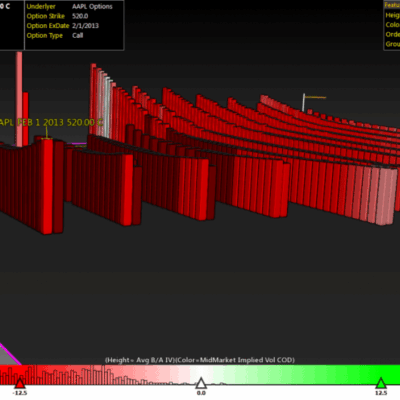Select the 'Option Type' field label

coord(45,35)
